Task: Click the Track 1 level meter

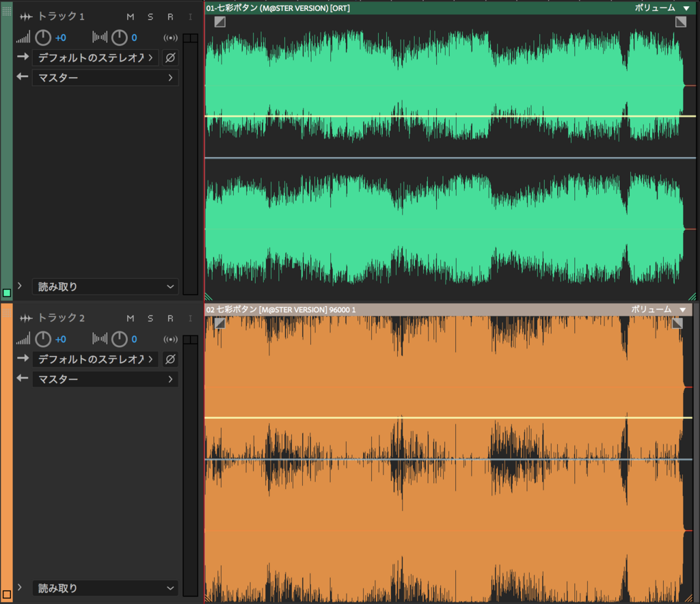Action: (191, 164)
